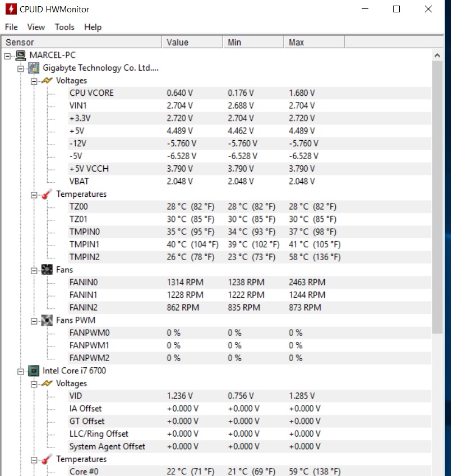
Task: Collapse the Gigabyte Technology node
Action: (x=21, y=68)
